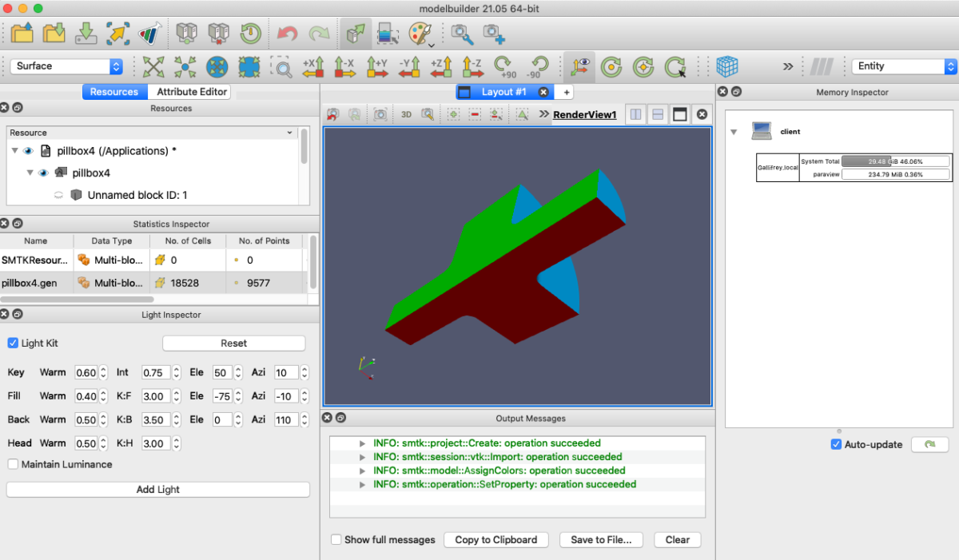The image size is (959, 560).
Task: Select the pillbox4.gen statistics row
Action: (152, 283)
